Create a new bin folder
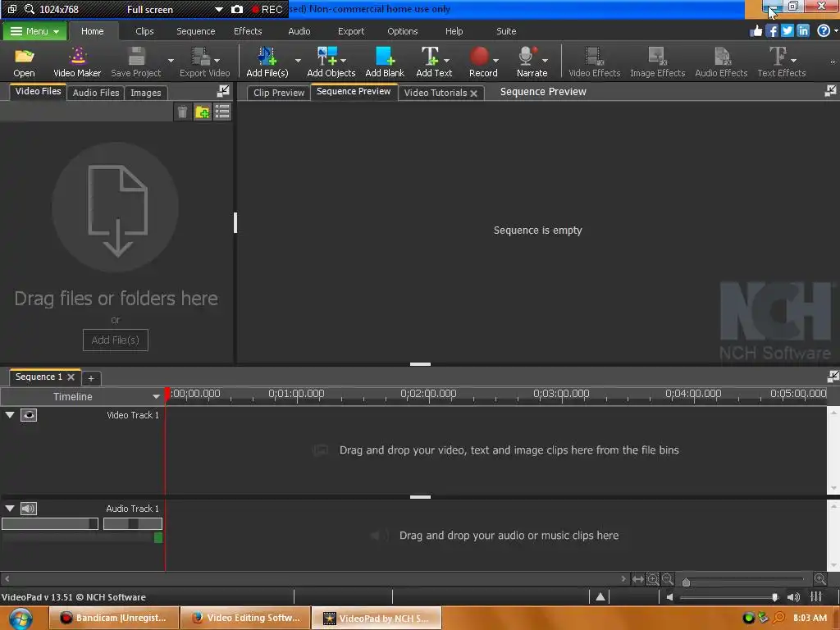The image size is (840, 630). [x=202, y=112]
